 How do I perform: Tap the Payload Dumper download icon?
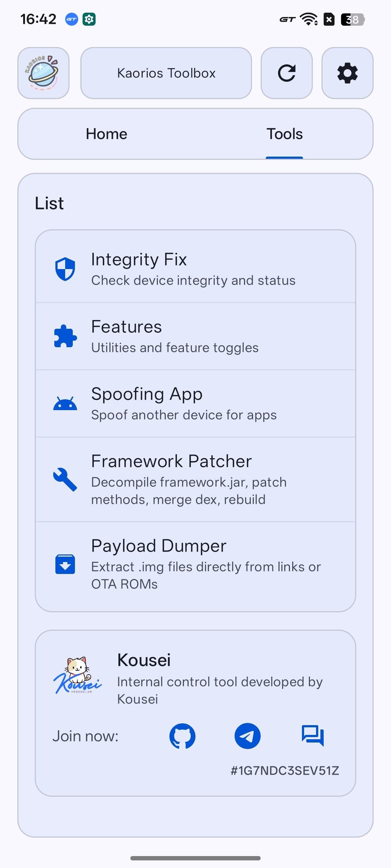(x=65, y=564)
